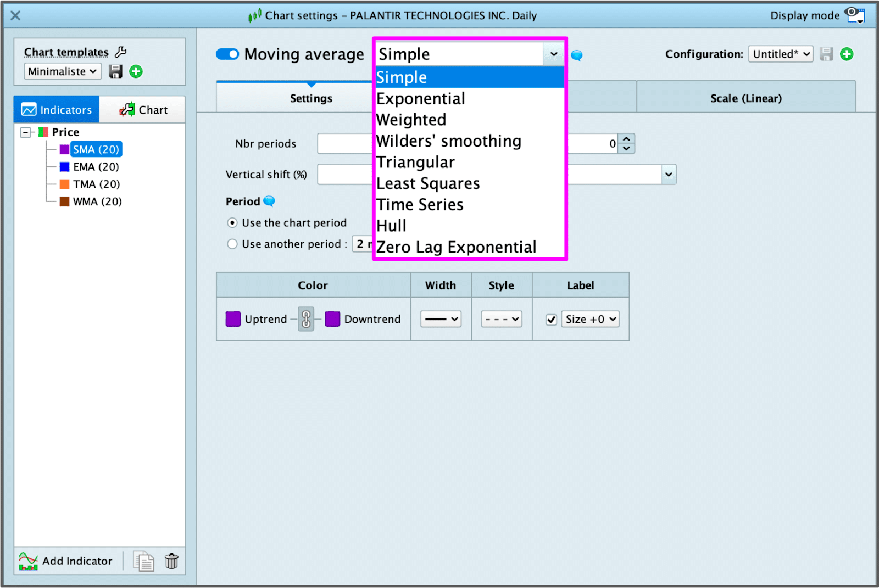The height and width of the screenshot is (588, 879).
Task: Choose Exponential from the moving average list
Action: click(x=421, y=99)
